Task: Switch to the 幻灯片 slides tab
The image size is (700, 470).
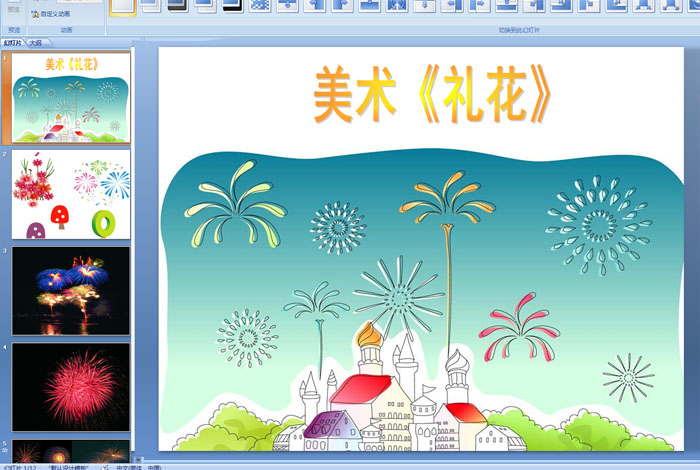Action: point(12,43)
